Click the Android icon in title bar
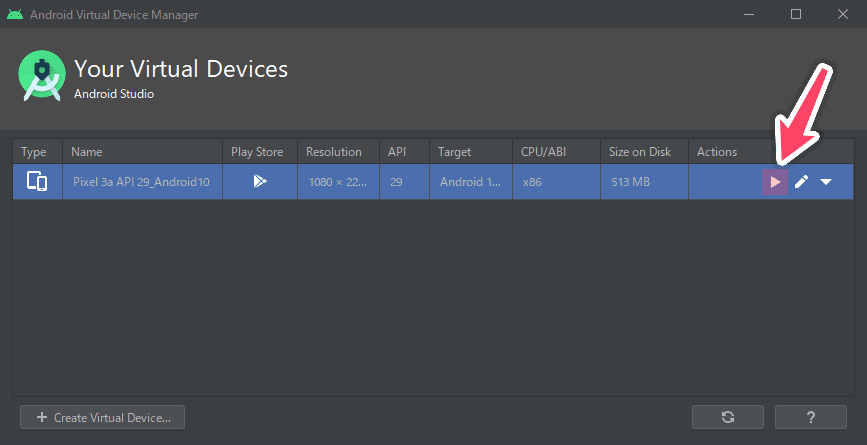Image resolution: width=867 pixels, height=445 pixels. [15, 14]
